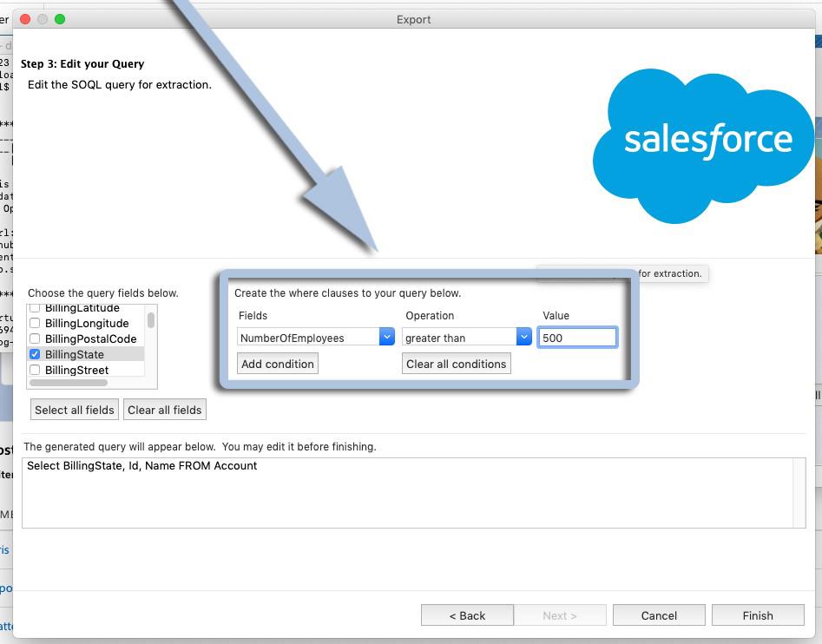Viewport: 822px width, 644px height.
Task: Click Clear all fields button
Action: 165,410
